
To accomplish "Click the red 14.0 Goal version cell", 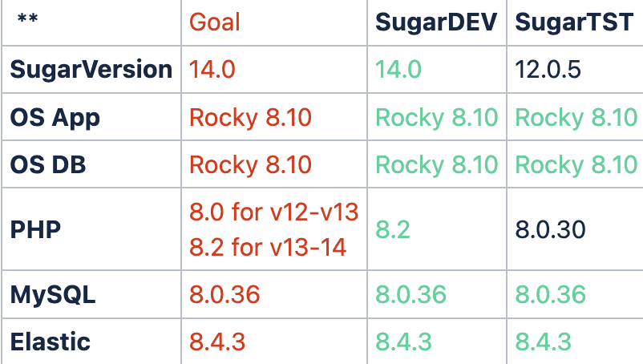I will (212, 69).
